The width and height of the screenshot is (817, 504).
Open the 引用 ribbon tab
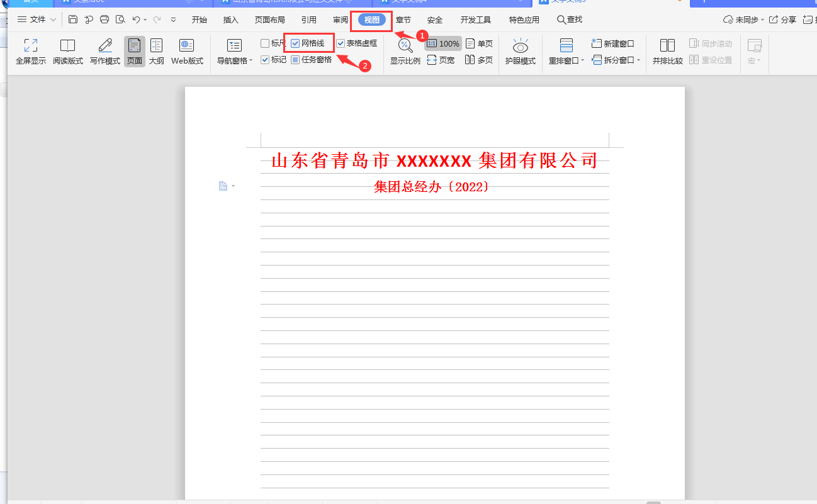tap(308, 20)
